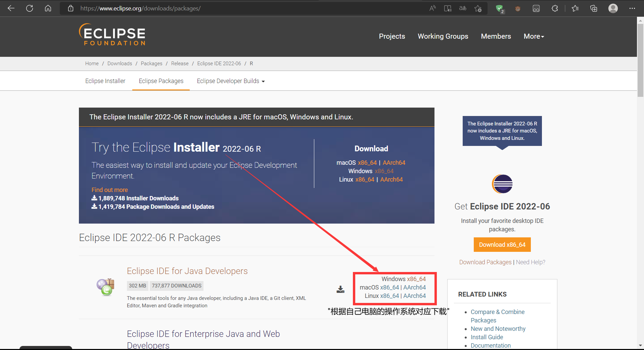This screenshot has height=350, width=644.
Task: Go to Home breadcrumb
Action: coord(92,64)
